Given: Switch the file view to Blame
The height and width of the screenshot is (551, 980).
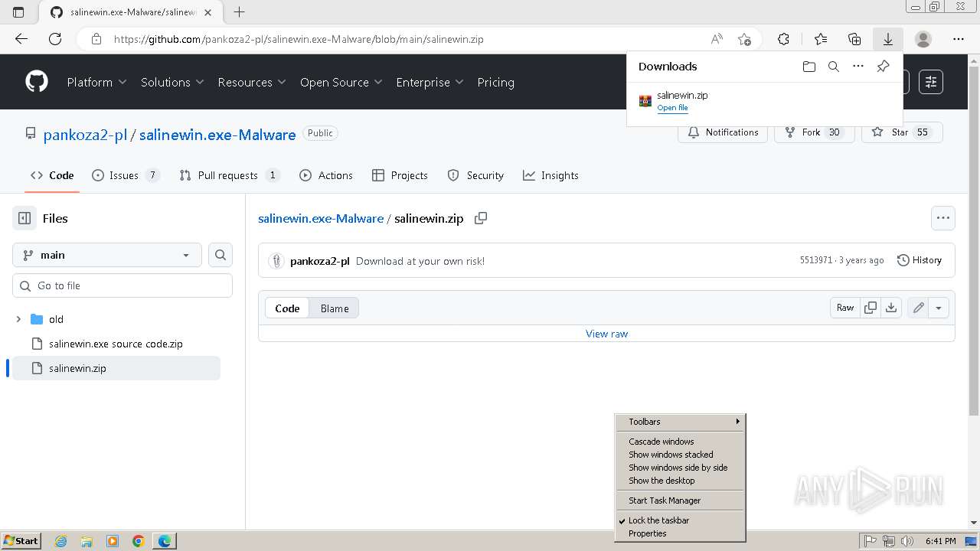Looking at the screenshot, I should [335, 308].
